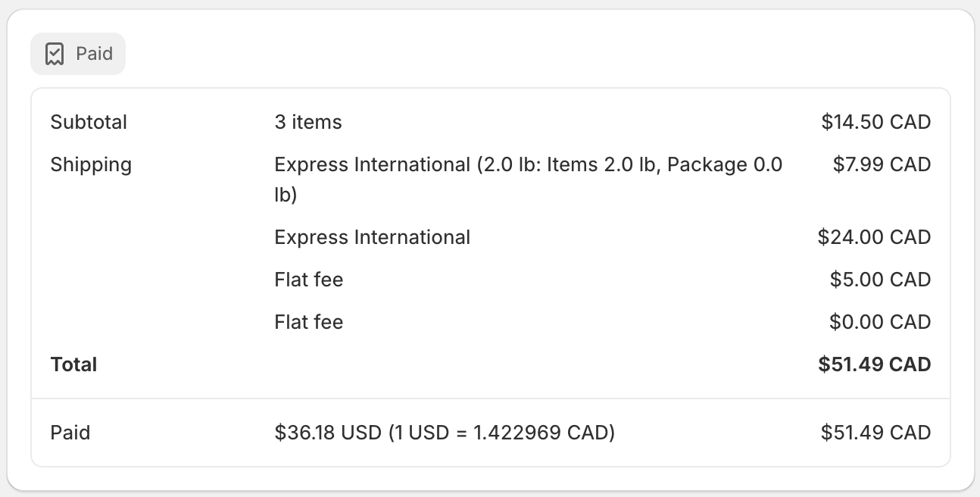
Task: Click the 3 items text
Action: tap(308, 122)
